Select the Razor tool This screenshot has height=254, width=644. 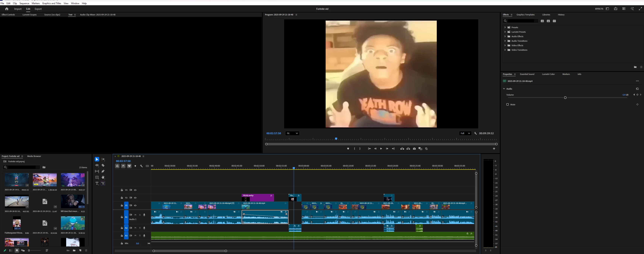tap(103, 165)
